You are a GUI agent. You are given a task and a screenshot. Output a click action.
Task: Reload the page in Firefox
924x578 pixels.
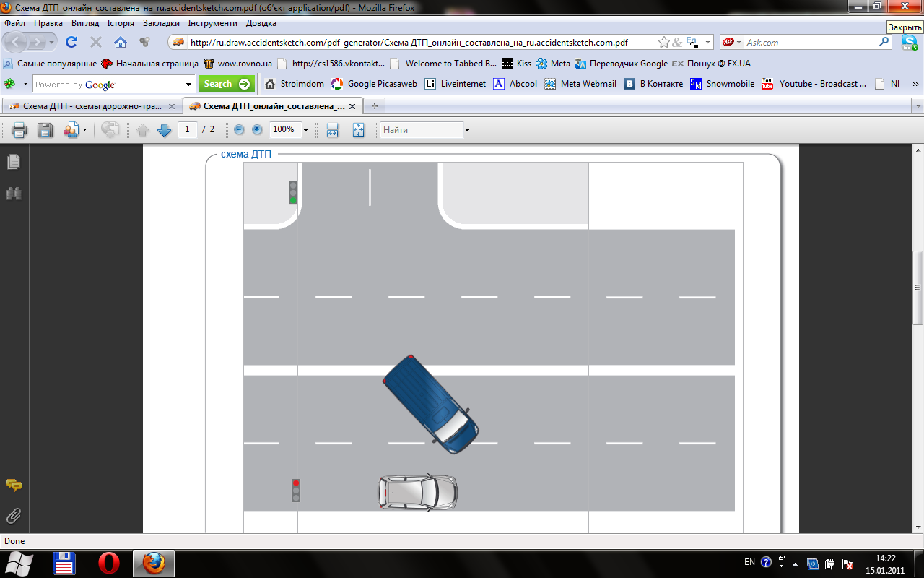coord(71,42)
